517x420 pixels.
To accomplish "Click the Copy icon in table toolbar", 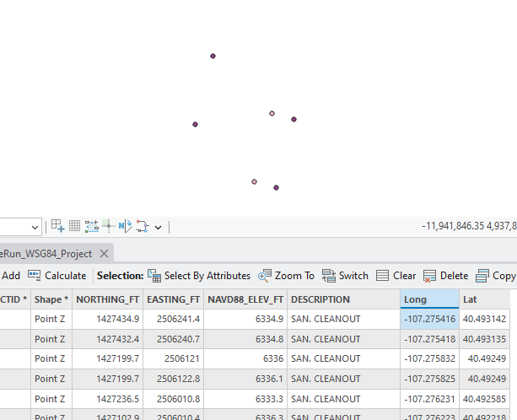I will pyautogui.click(x=482, y=276).
